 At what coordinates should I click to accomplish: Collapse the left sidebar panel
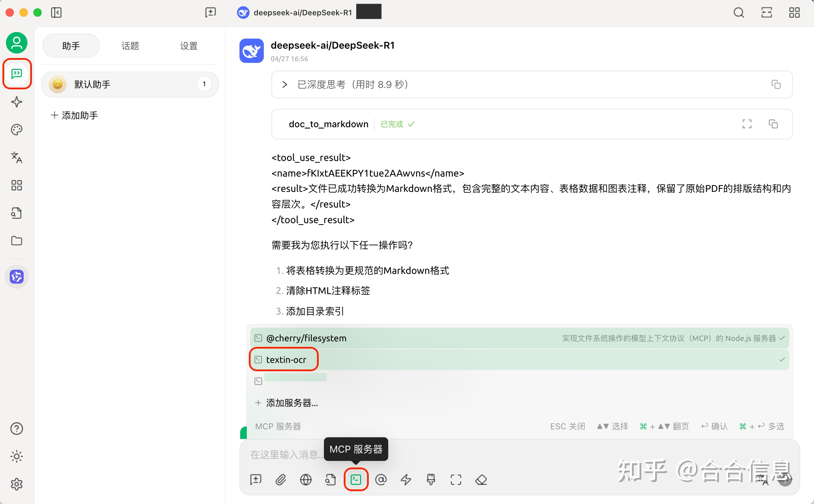point(56,13)
